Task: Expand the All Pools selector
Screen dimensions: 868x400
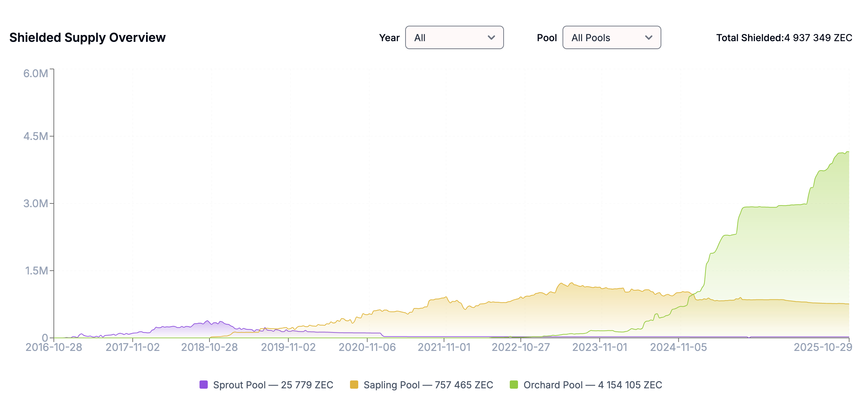Action: [611, 38]
